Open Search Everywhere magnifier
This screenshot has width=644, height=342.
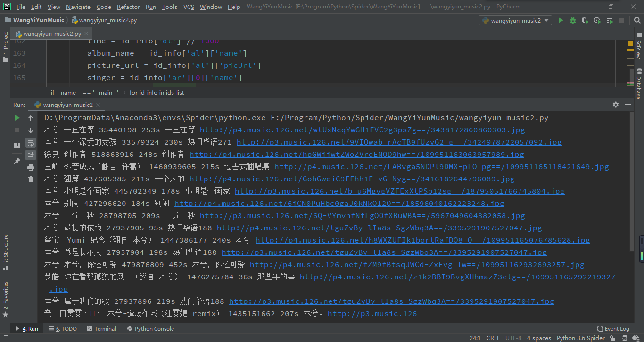click(636, 20)
